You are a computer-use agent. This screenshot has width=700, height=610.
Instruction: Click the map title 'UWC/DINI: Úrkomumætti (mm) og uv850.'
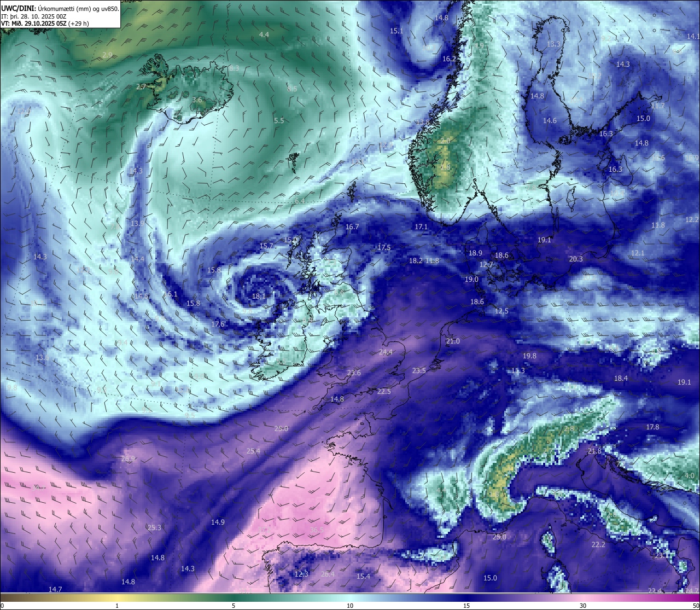coord(60,8)
